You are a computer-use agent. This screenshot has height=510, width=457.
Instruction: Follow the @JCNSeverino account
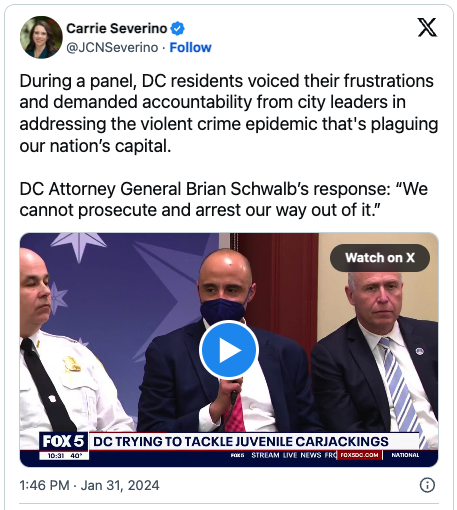pyautogui.click(x=190, y=48)
